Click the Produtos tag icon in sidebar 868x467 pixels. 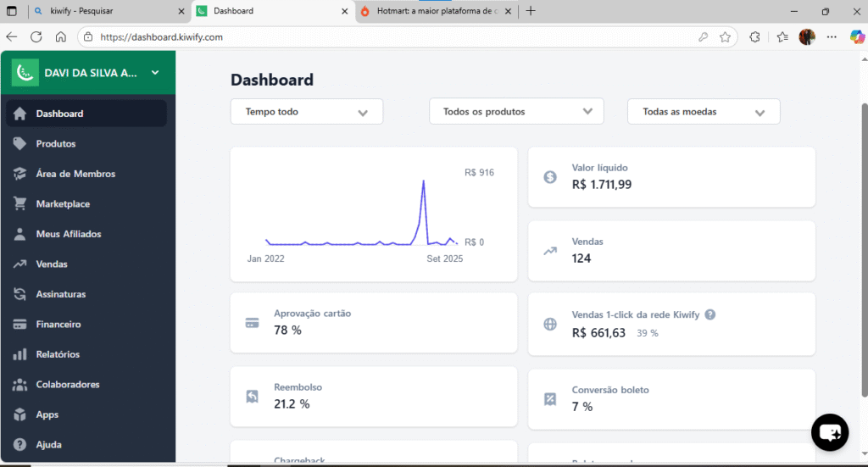click(19, 144)
